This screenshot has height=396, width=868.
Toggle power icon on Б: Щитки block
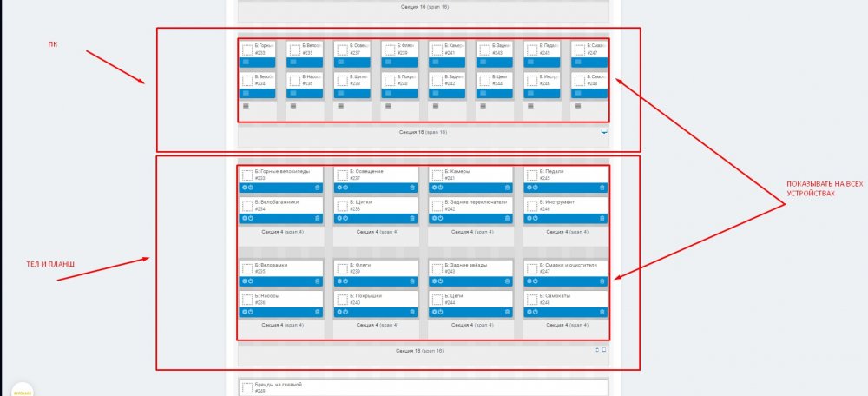click(x=345, y=219)
